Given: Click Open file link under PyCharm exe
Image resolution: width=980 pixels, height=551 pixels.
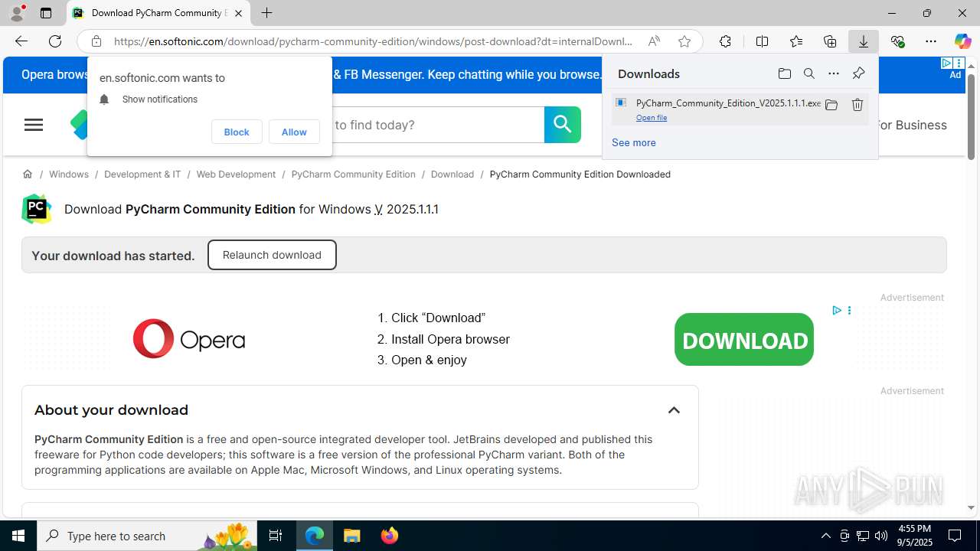Looking at the screenshot, I should [x=652, y=118].
